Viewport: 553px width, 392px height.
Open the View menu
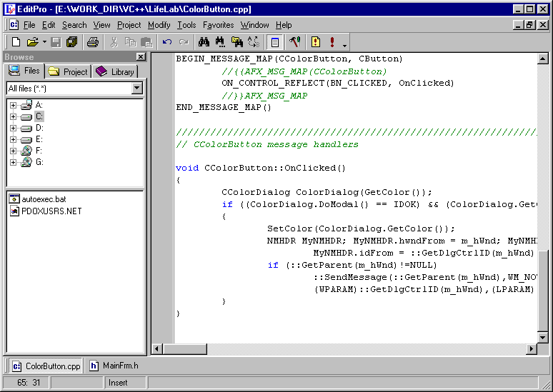[x=102, y=25]
